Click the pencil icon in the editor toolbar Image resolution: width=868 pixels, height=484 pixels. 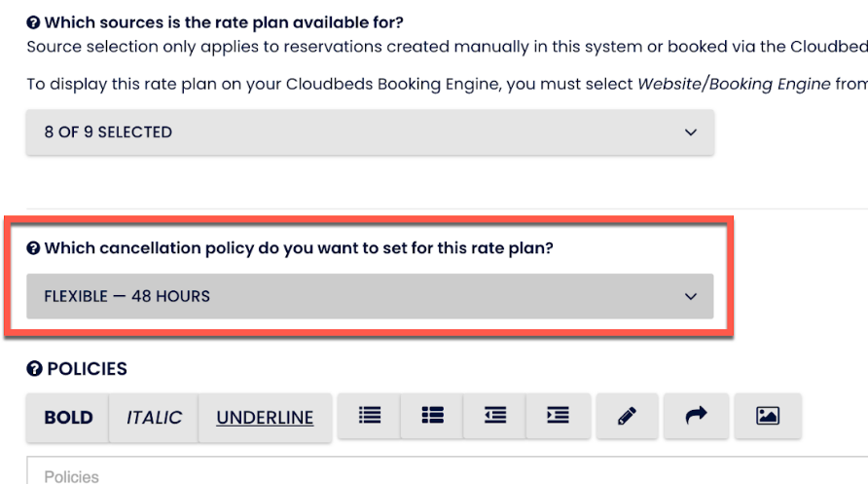(x=627, y=417)
